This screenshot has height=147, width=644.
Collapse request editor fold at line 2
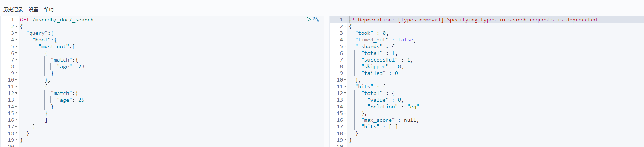[x=16, y=26]
